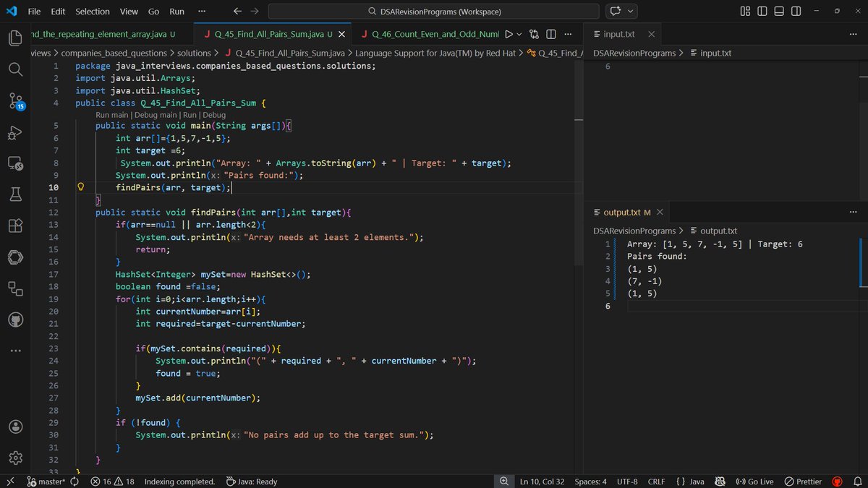Image resolution: width=868 pixels, height=488 pixels.
Task: Open Copilot status icon in status bar
Action: (720, 481)
